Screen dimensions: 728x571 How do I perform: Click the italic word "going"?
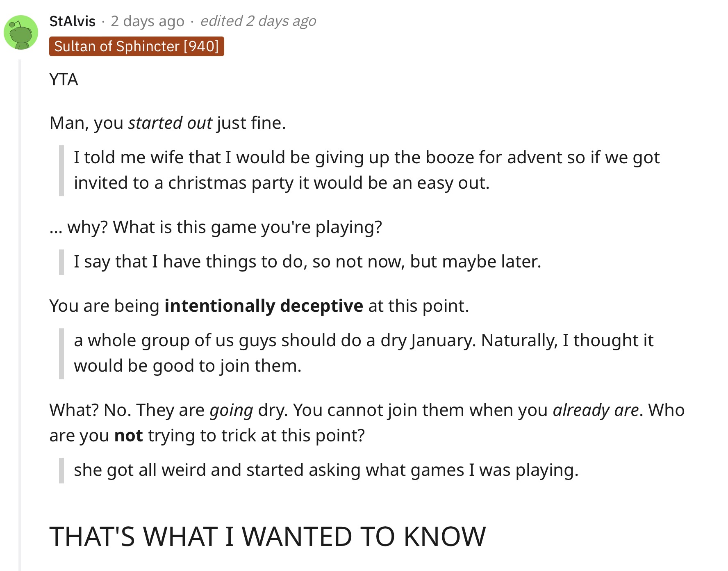231,410
